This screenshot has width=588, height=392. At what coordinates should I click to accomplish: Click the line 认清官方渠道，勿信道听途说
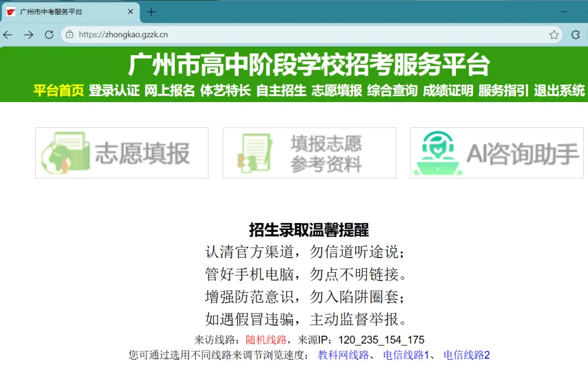click(x=305, y=252)
